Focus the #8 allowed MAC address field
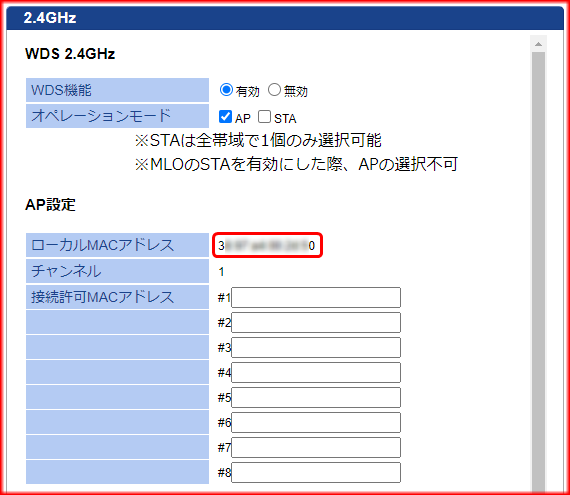 [316, 472]
